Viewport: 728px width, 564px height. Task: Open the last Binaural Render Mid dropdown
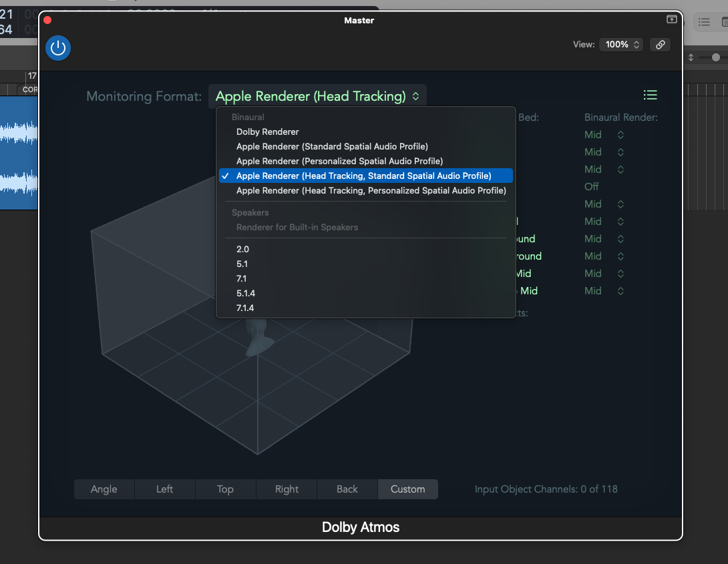click(x=604, y=291)
